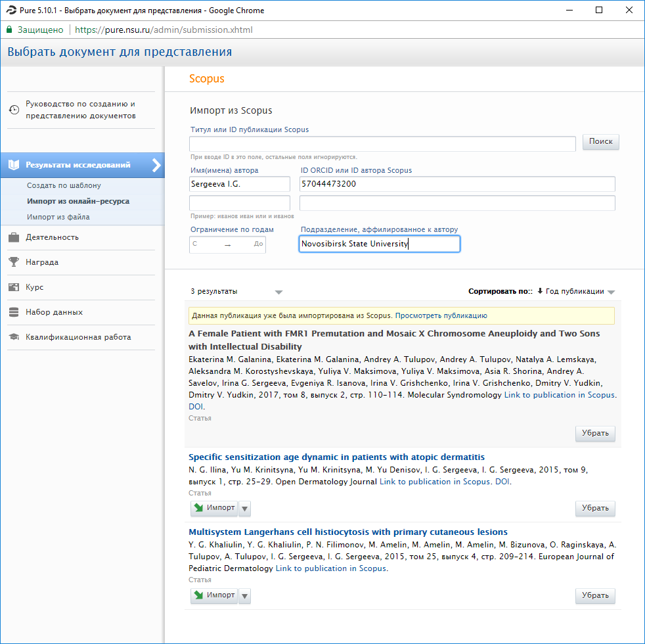Click the empty second ORCID or Scopus ID field
Screen dimensions: 645x644
(457, 203)
